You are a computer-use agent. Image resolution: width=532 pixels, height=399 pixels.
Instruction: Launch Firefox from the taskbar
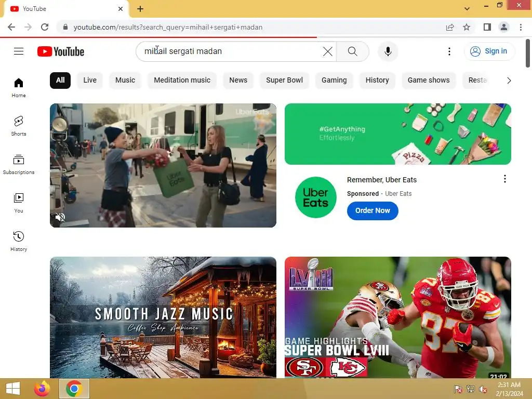point(42,389)
